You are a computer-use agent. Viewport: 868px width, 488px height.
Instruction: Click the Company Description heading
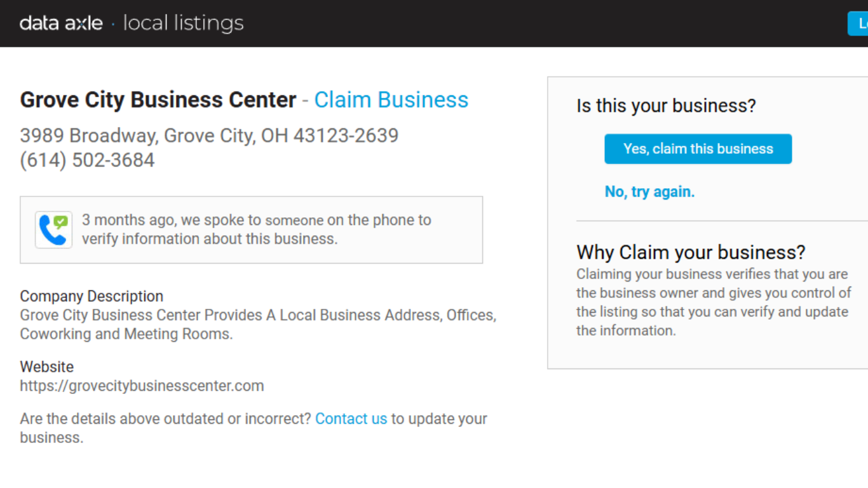pyautogui.click(x=92, y=296)
